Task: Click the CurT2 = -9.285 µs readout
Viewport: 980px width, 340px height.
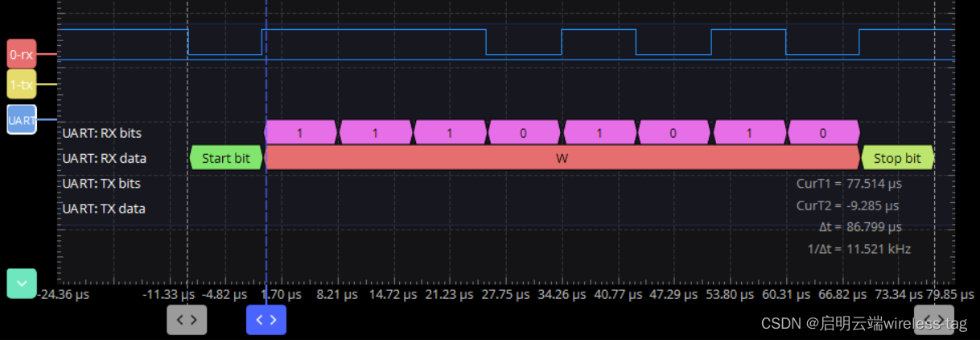Action: click(849, 205)
